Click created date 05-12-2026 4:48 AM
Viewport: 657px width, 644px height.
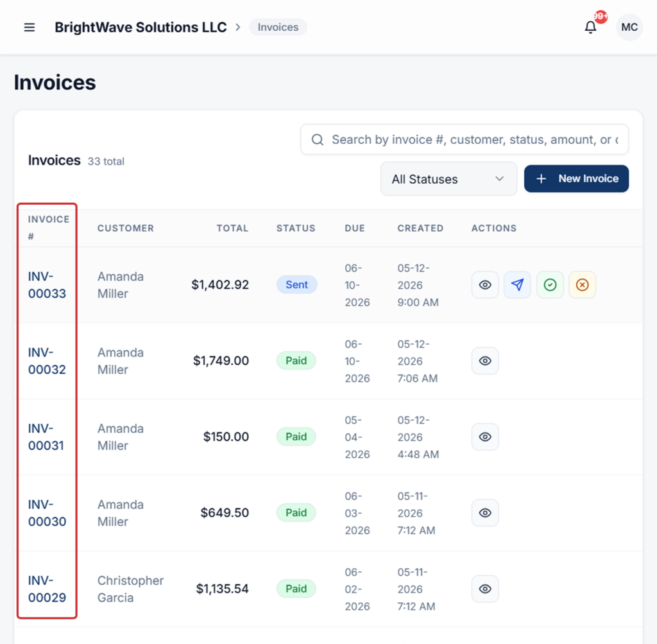point(418,437)
